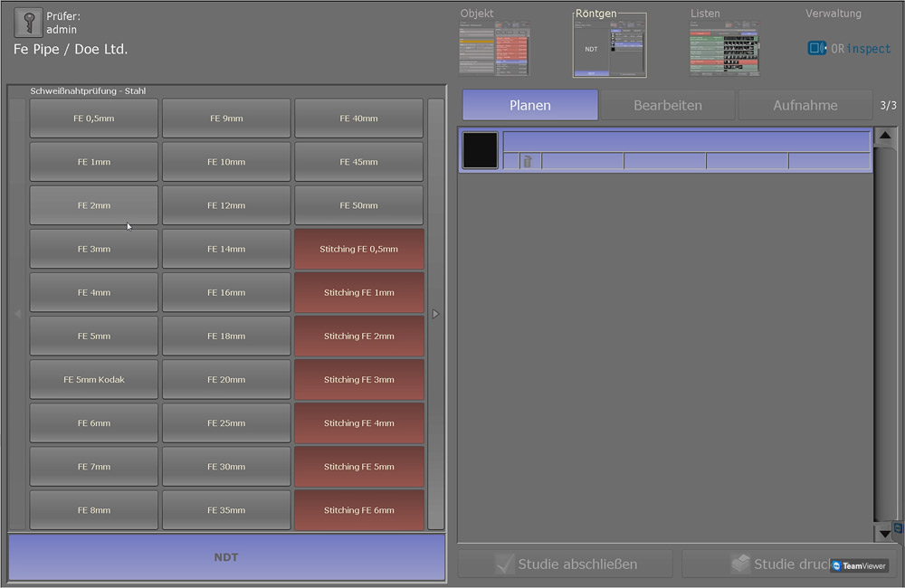
Task: Click the black image preview thumbnail
Action: tap(481, 150)
